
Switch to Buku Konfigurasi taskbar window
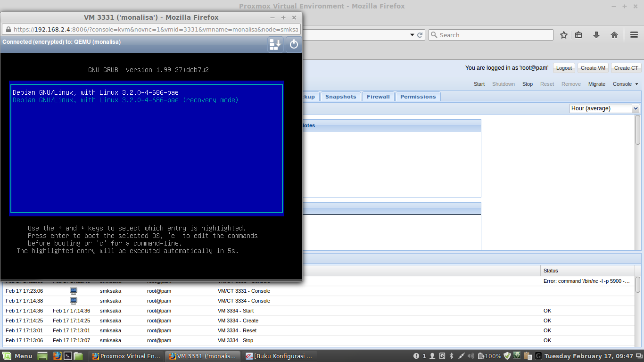(x=280, y=356)
